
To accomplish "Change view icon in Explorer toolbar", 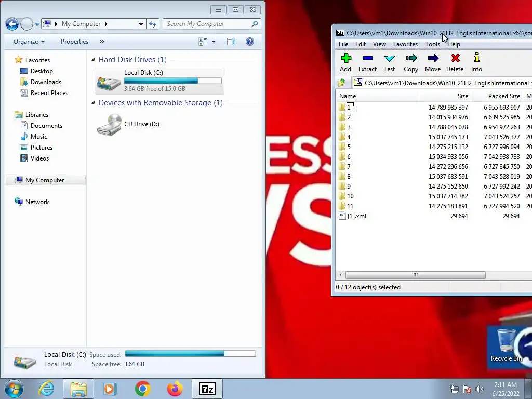I will (x=203, y=42).
